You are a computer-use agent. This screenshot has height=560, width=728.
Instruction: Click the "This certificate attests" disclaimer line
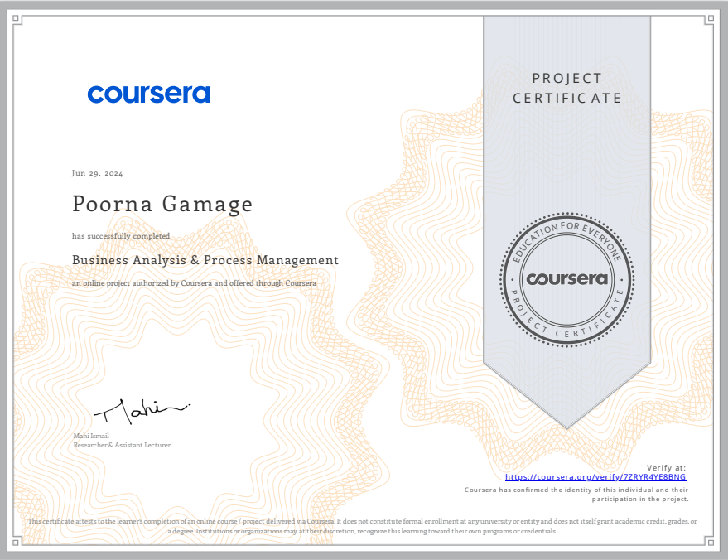[x=362, y=521]
